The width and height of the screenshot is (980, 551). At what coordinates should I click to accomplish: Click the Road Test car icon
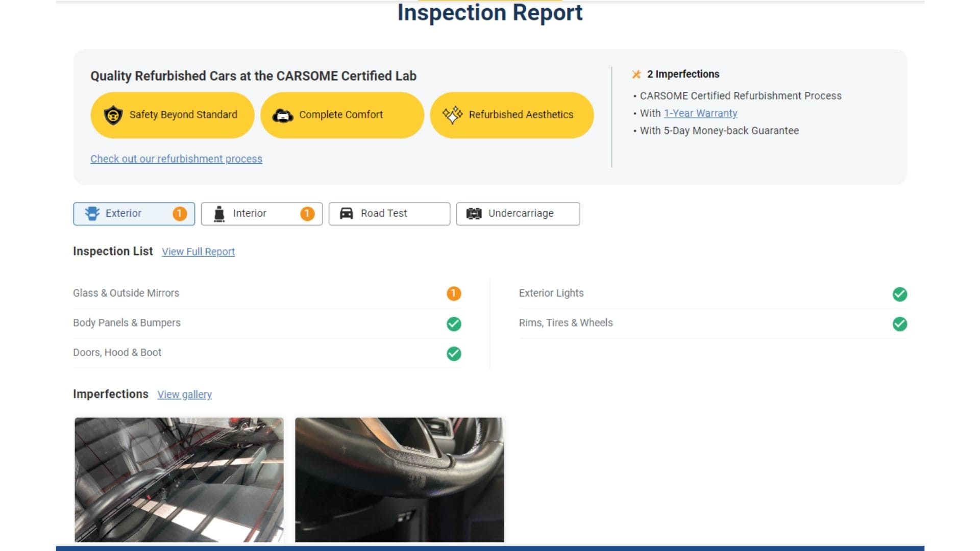tap(348, 213)
